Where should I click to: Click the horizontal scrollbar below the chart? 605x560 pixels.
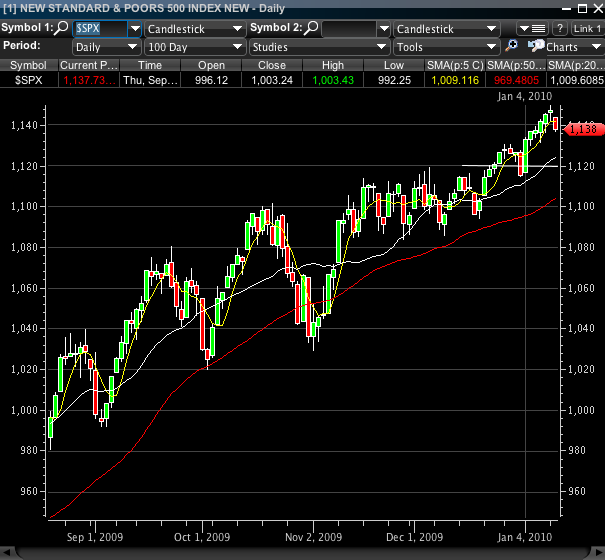pyautogui.click(x=300, y=553)
